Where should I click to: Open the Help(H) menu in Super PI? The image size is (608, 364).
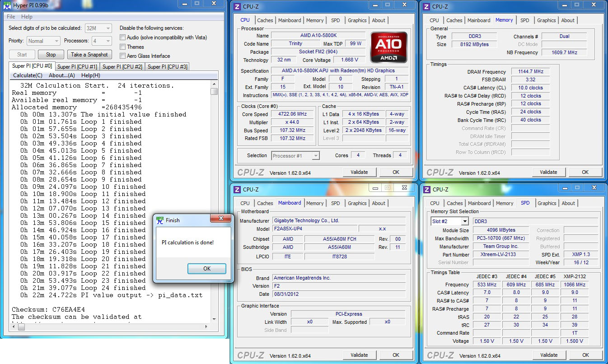point(91,75)
